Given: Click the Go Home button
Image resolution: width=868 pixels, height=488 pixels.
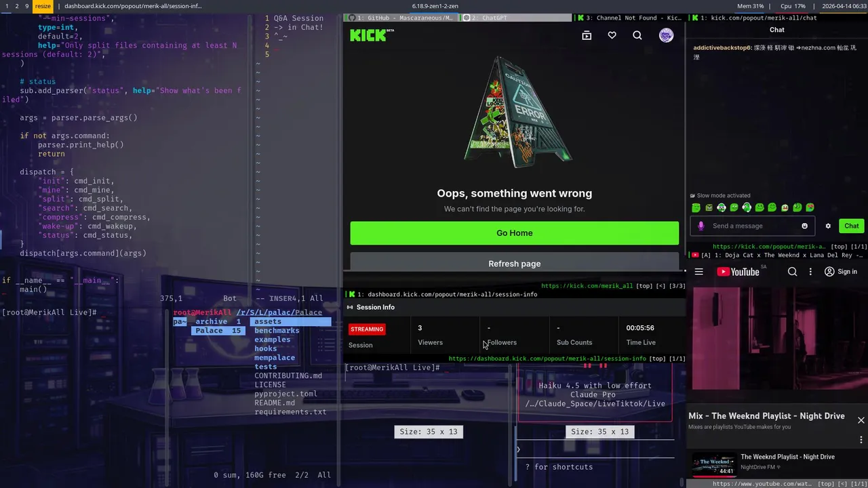Looking at the screenshot, I should [x=514, y=233].
